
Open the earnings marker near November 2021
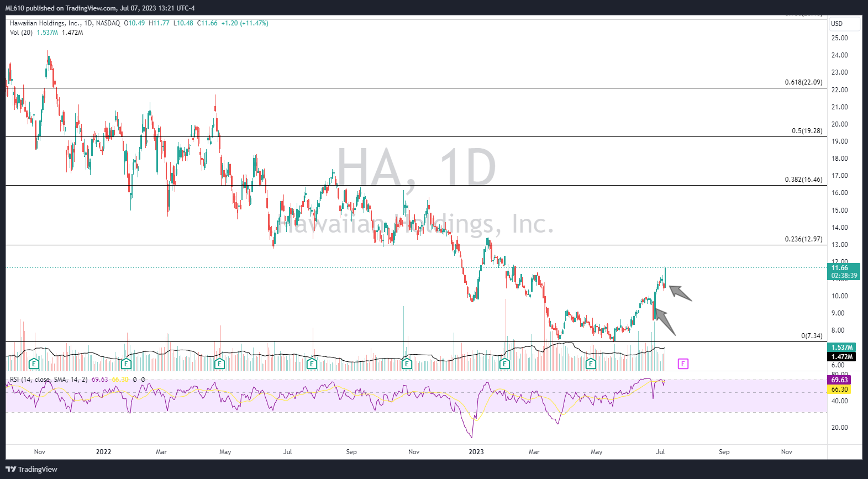34,364
